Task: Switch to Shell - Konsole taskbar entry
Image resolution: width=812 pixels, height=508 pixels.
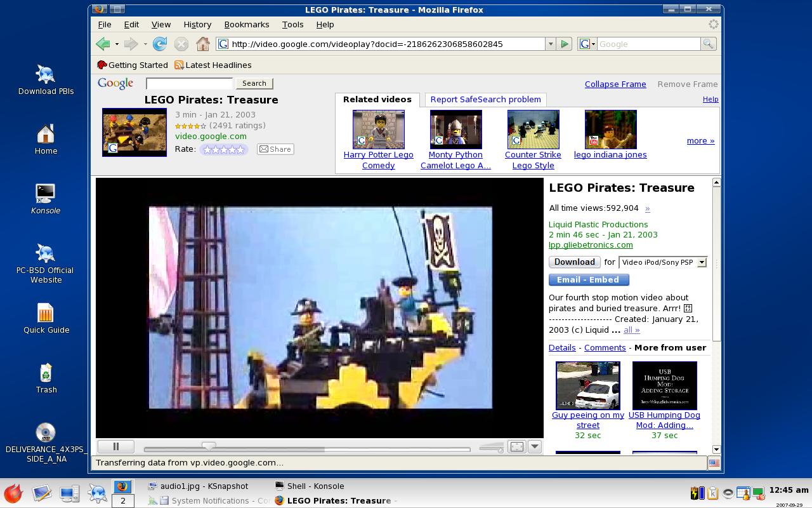Action: tap(315, 486)
